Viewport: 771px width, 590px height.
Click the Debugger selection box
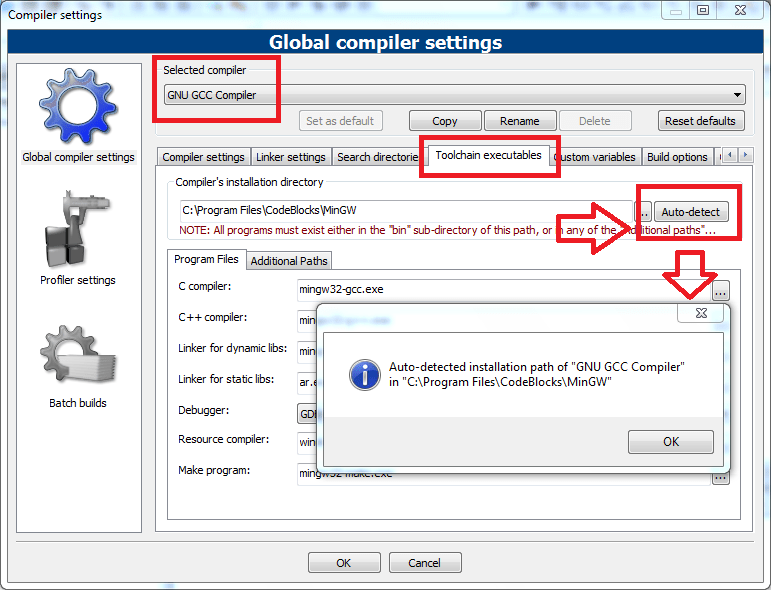[307, 413]
